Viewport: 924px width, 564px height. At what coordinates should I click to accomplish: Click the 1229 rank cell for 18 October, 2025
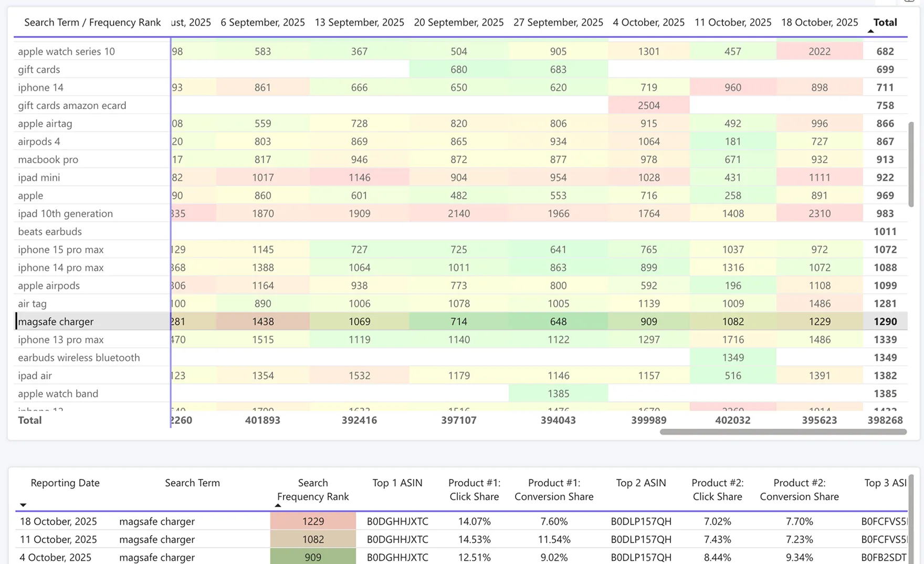point(313,522)
